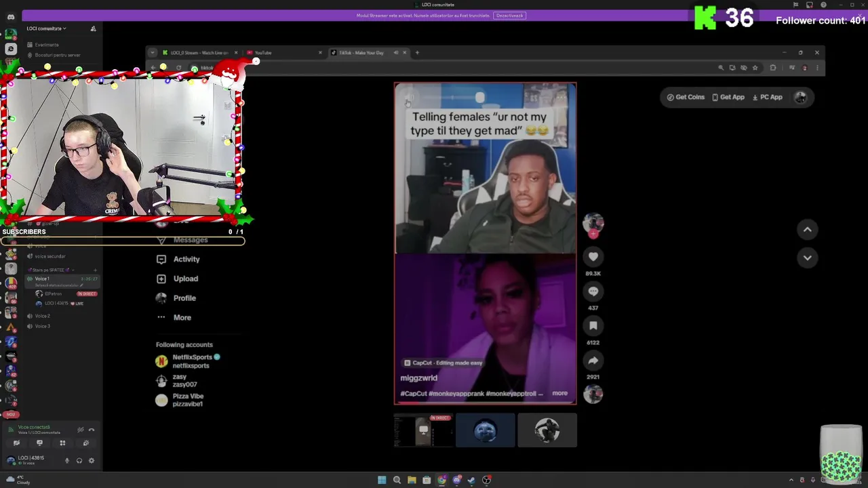Viewport: 868px width, 488px height.
Task: Open the IN DIRECT stream thumbnail
Action: pos(423,430)
